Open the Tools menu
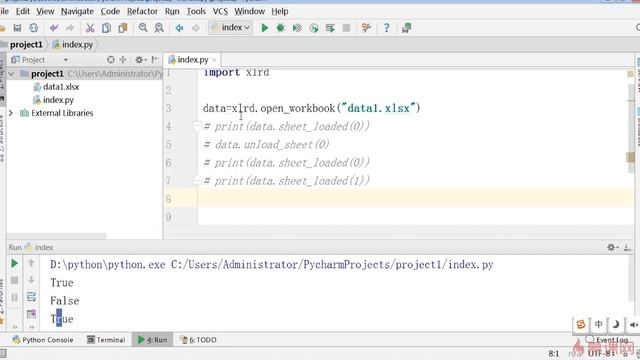 [x=196, y=11]
